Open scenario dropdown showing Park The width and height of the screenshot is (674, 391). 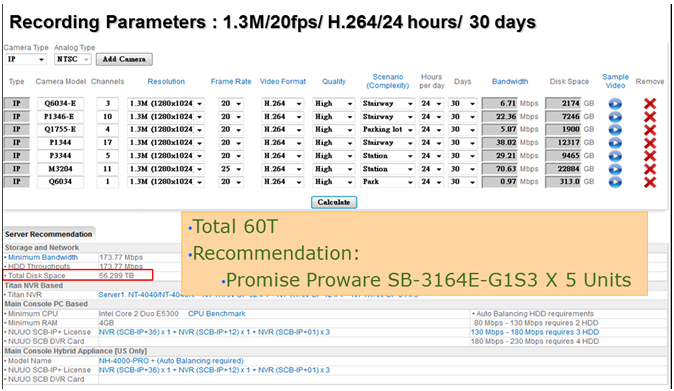(388, 182)
